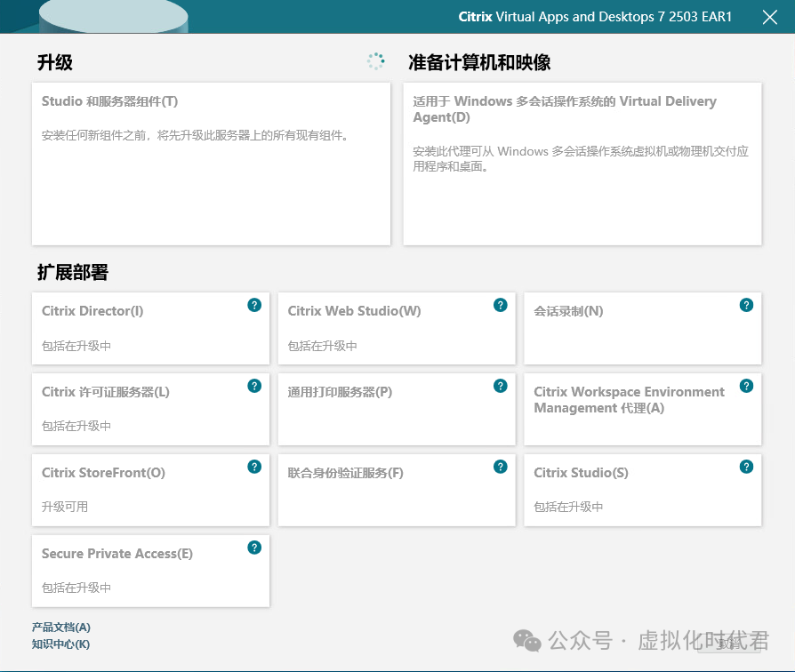Screen dimensions: 795x672
Task: Select the Studio 和服务器组件 upgrade card
Action: click(x=211, y=164)
